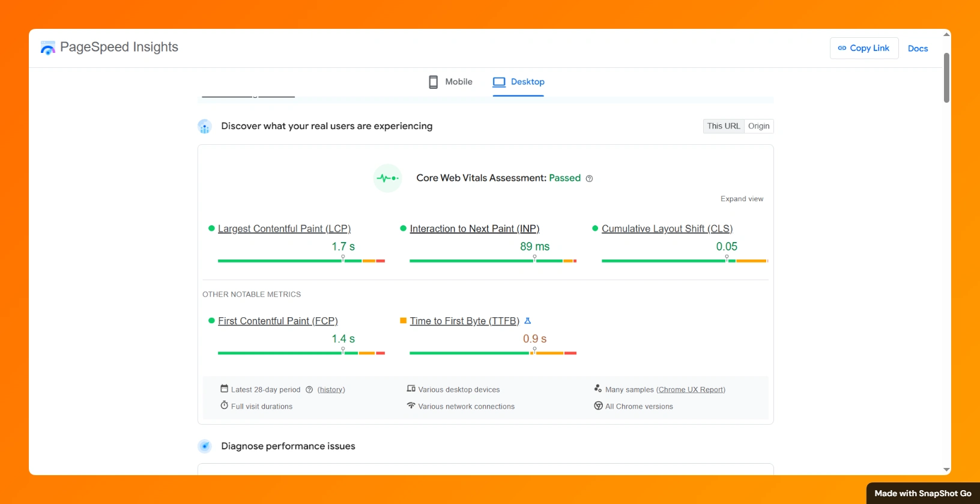
Task: Open Time to First Byte (TTFB) link
Action: pos(464,321)
